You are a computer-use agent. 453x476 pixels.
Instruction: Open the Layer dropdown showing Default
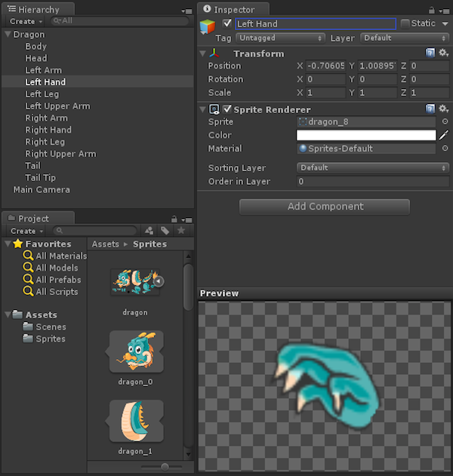click(x=405, y=38)
